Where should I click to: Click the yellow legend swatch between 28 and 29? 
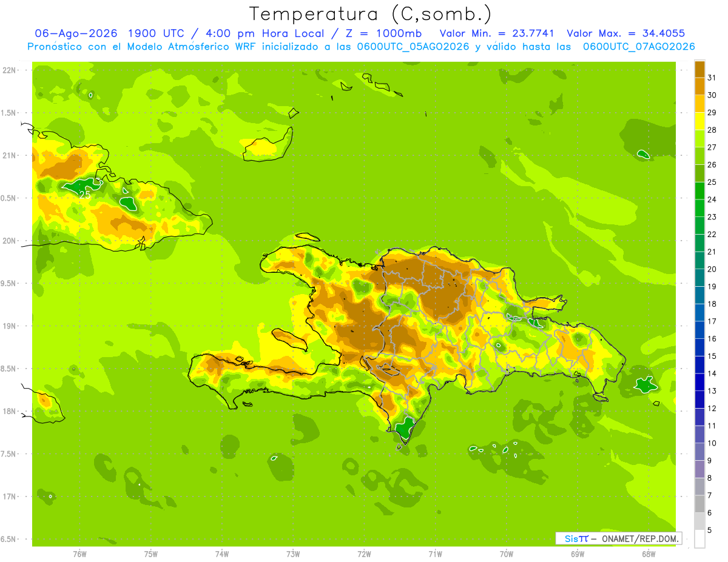(x=699, y=121)
